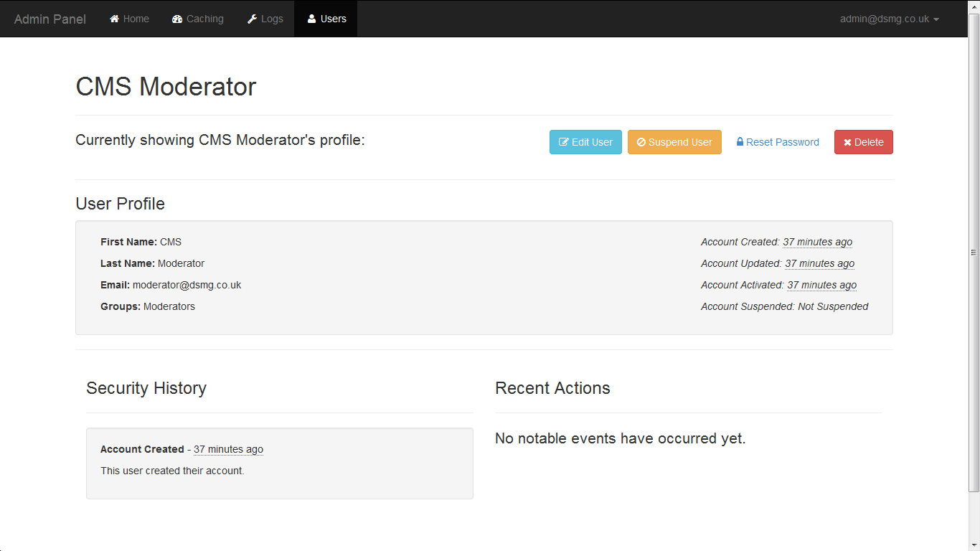Click the orange Suspend User button

click(x=674, y=142)
